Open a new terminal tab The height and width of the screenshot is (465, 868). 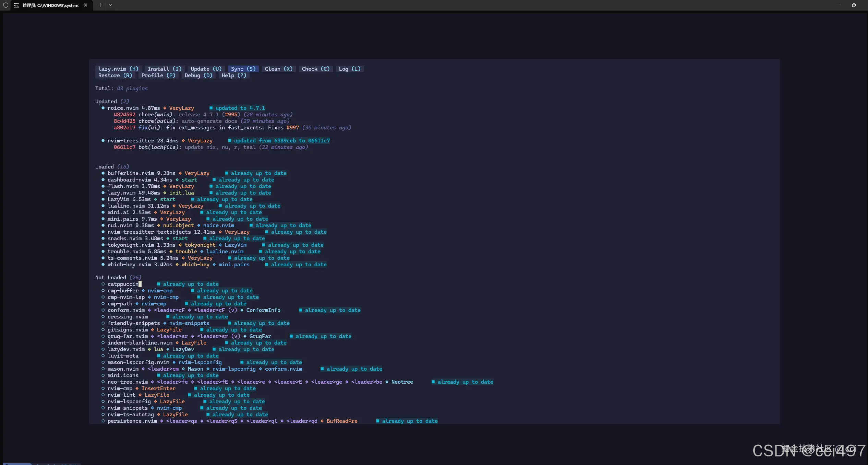[x=100, y=5]
